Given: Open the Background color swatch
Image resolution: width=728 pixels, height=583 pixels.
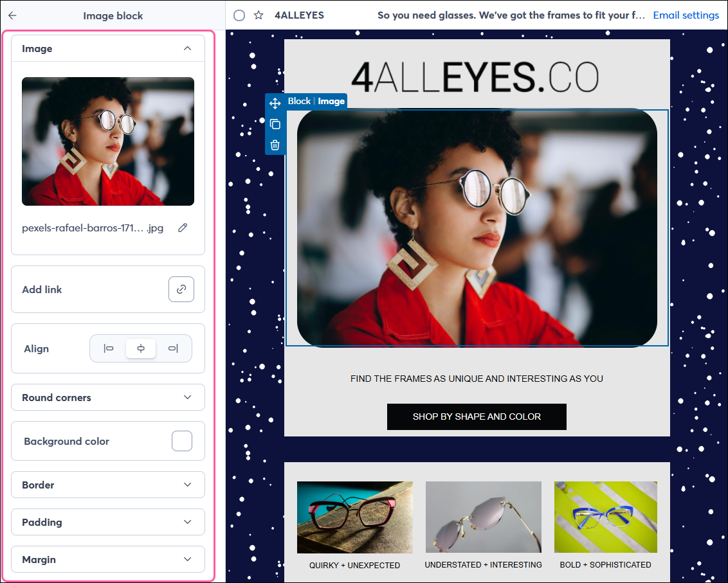Looking at the screenshot, I should (x=182, y=441).
